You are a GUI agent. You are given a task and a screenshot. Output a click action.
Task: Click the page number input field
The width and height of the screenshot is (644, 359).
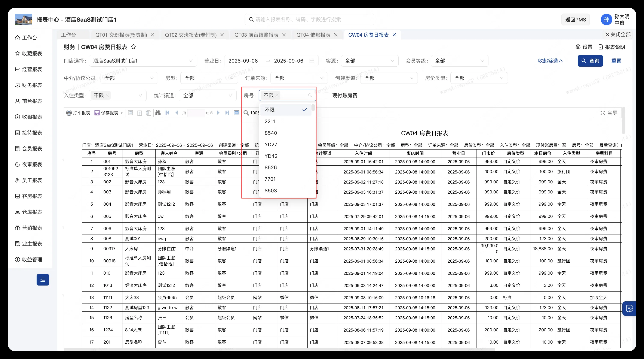(196, 113)
